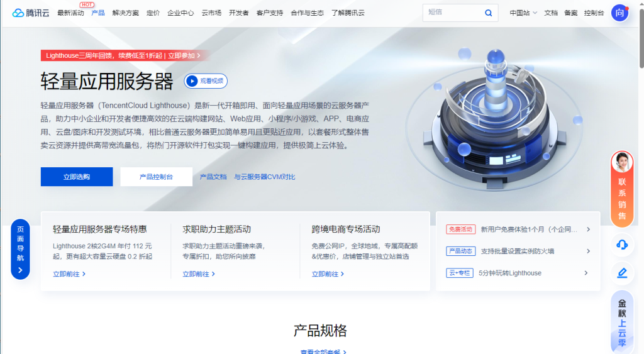Image resolution: width=644 pixels, height=354 pixels.
Task: Click the pencil feedback icon
Action: pyautogui.click(x=622, y=273)
